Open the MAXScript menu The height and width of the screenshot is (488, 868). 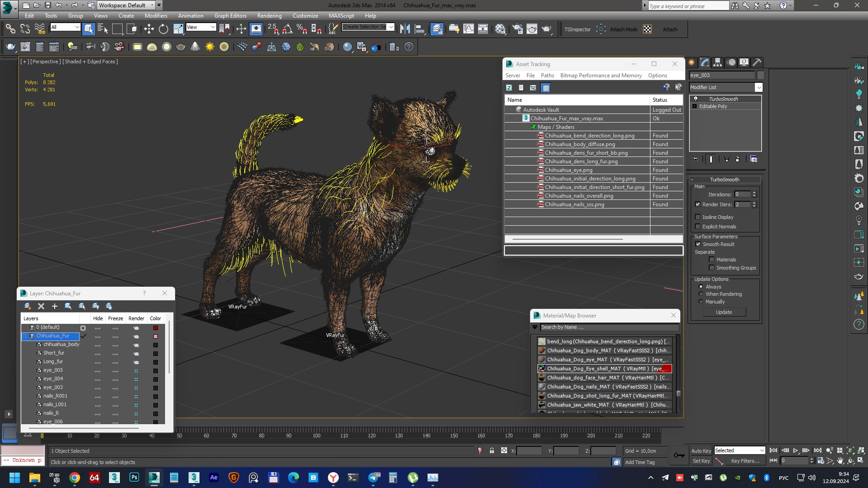tap(341, 15)
